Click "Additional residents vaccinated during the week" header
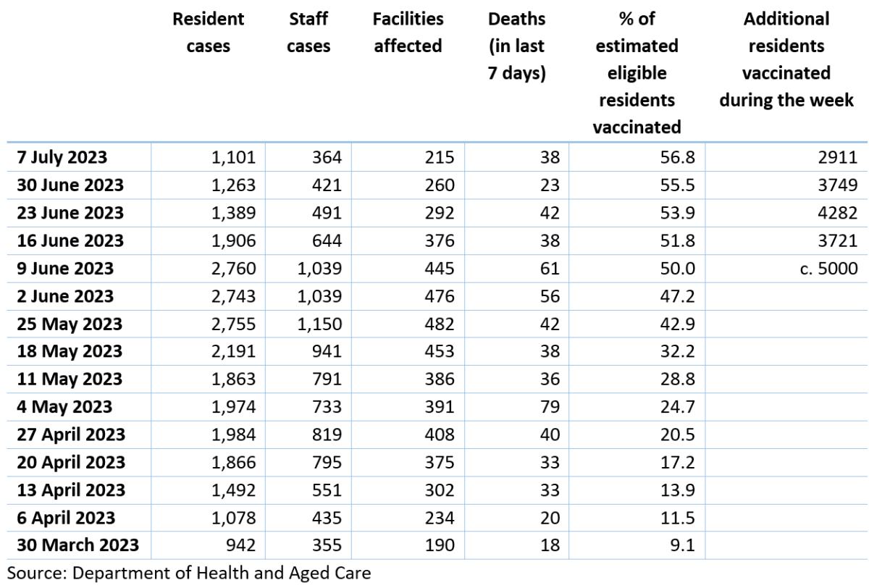This screenshot has width=869, height=588. pyautogui.click(x=786, y=59)
